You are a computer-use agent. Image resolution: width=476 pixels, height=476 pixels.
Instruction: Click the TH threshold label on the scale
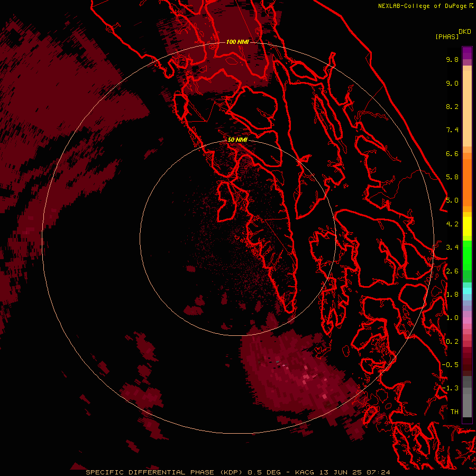[454, 412]
